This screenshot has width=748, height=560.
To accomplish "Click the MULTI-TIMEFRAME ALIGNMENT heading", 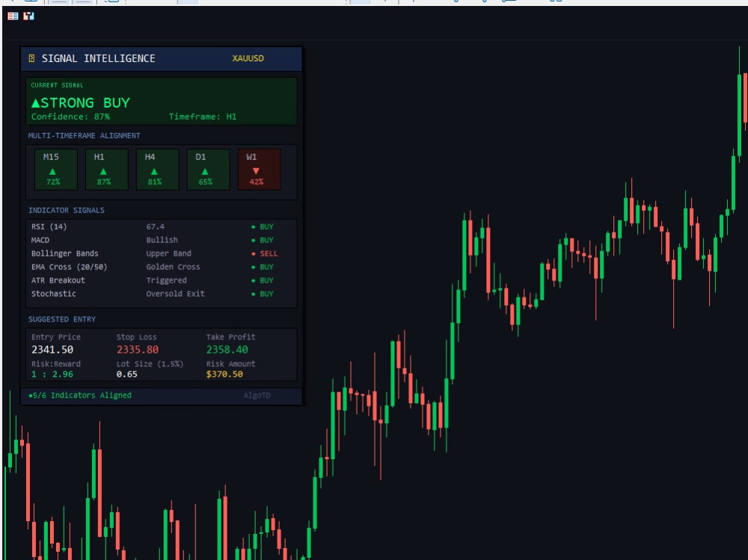I will (x=84, y=135).
